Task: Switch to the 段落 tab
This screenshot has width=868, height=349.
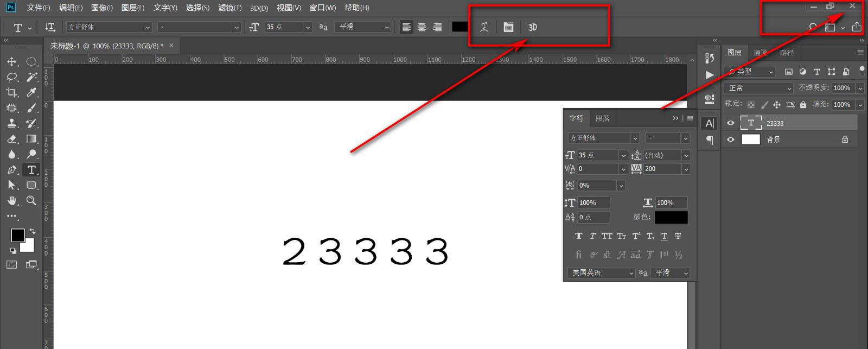Action: (x=602, y=118)
